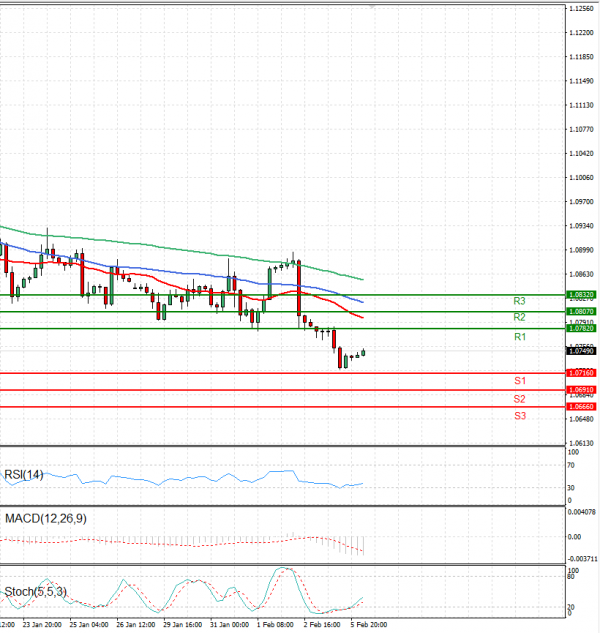The height and width of the screenshot is (633, 600).
Task: Click the MACD scale value -0.003711
Action: tap(582, 559)
